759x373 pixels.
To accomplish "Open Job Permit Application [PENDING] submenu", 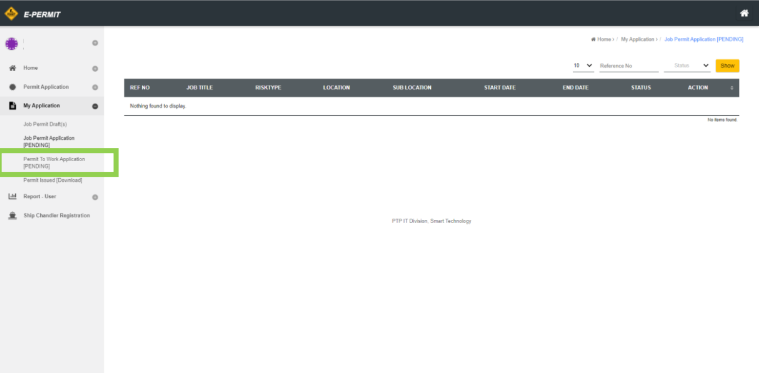I will (49, 141).
